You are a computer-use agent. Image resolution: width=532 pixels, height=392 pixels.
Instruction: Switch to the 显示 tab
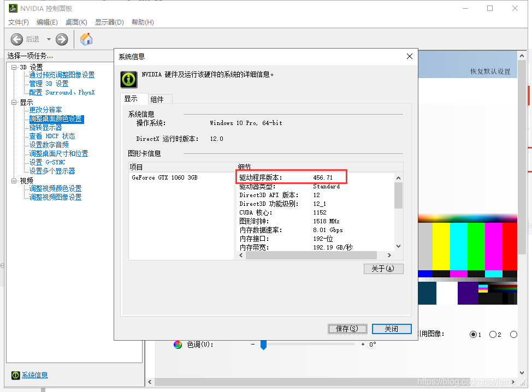coord(134,98)
